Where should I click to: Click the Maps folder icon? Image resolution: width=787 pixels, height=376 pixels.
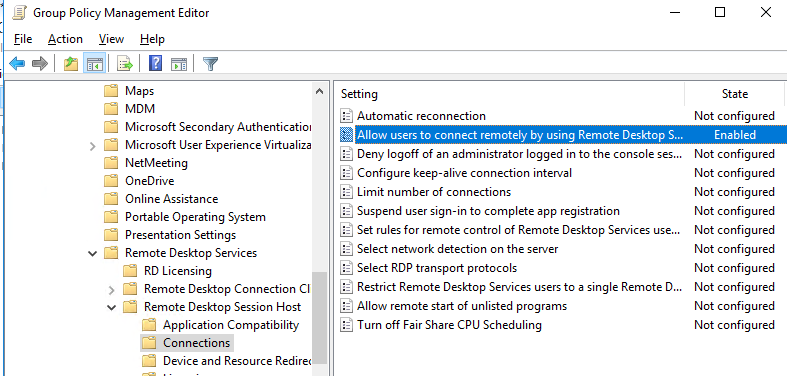(110, 91)
